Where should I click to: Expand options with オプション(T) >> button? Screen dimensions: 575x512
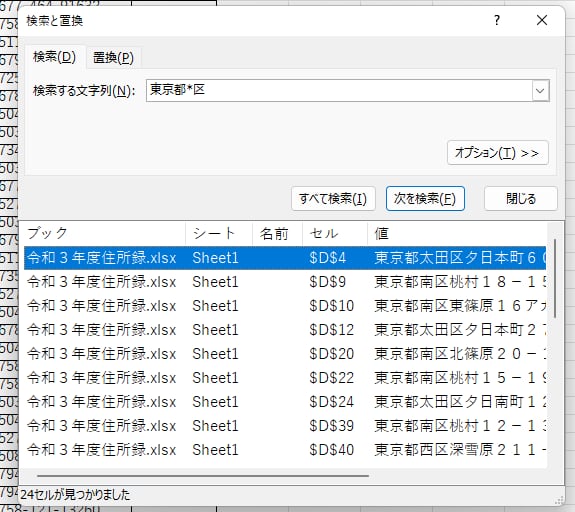coord(498,153)
